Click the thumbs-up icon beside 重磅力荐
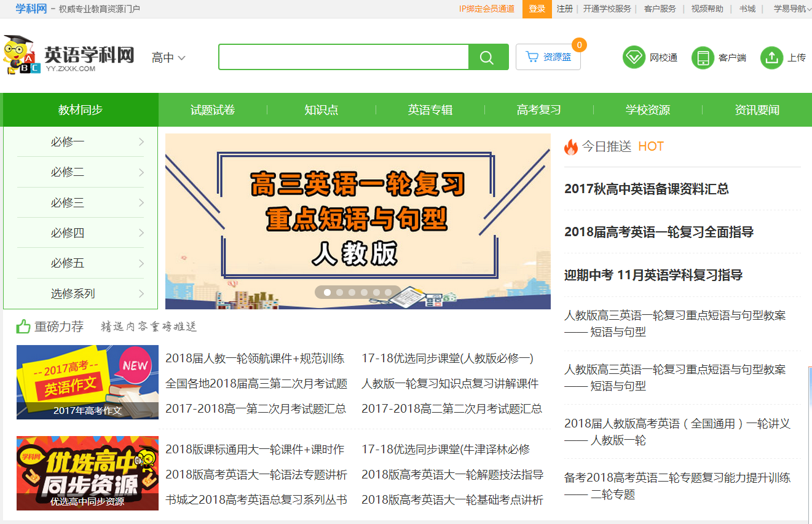812x524 pixels. pyautogui.click(x=23, y=327)
